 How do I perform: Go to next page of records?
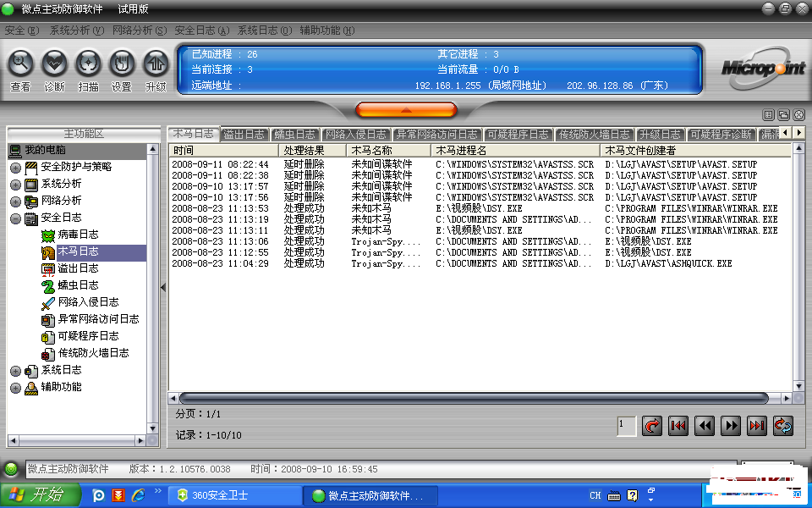click(731, 426)
